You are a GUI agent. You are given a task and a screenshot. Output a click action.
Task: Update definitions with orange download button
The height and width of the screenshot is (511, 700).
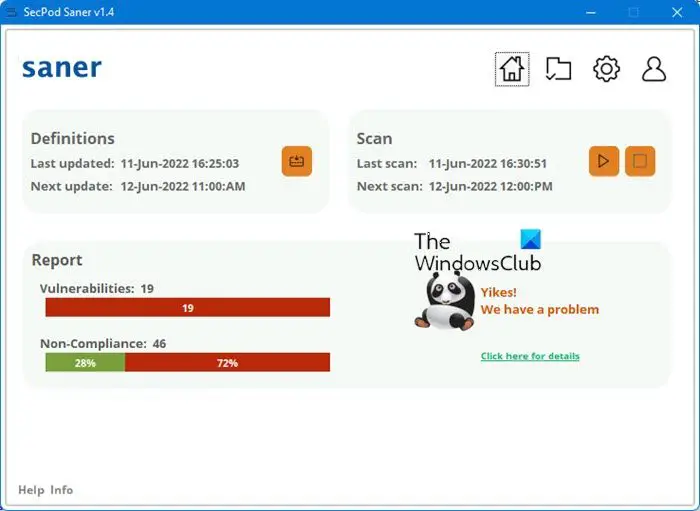(297, 161)
